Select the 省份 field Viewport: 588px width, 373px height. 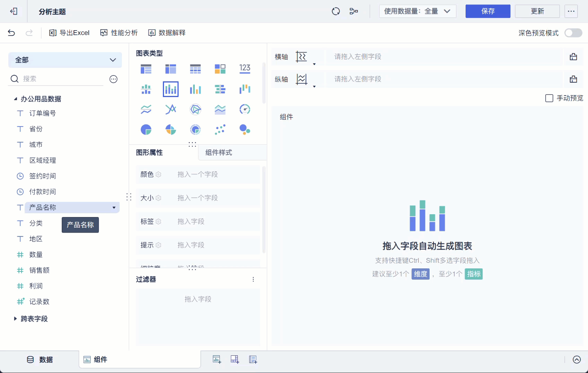click(x=36, y=129)
